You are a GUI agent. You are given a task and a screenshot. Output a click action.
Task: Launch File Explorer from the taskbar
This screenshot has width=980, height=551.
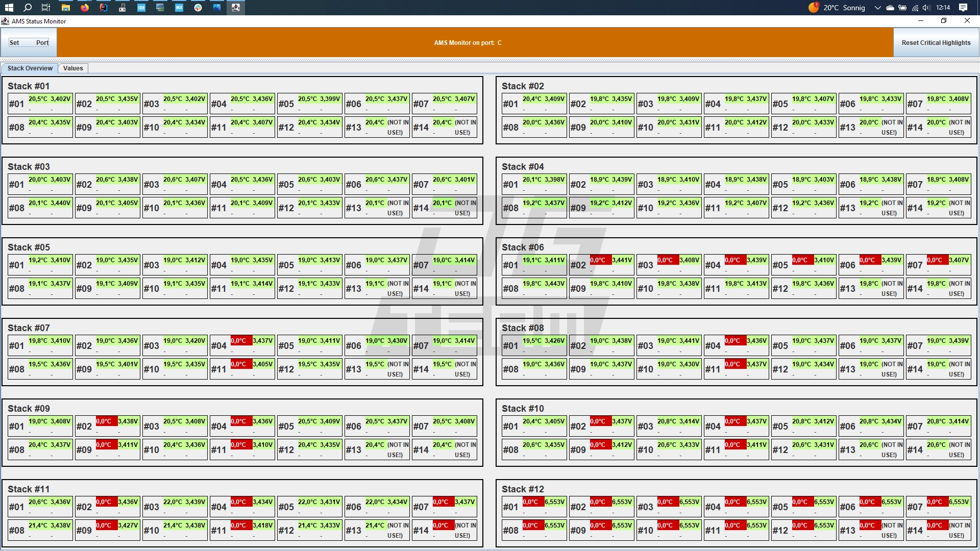(x=66, y=8)
